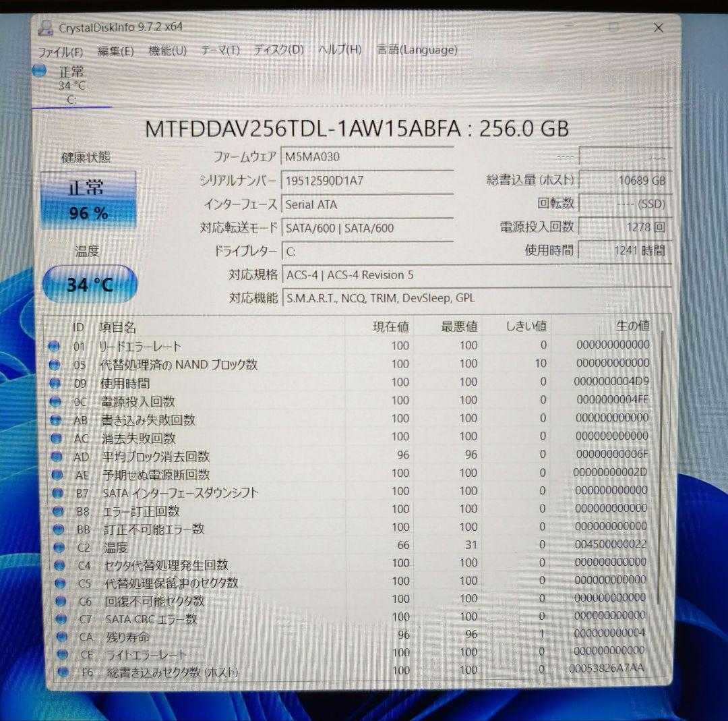Screen dimensions: 728x721
Task: Click the 34 °C temperature indicator
Action: pos(88,284)
